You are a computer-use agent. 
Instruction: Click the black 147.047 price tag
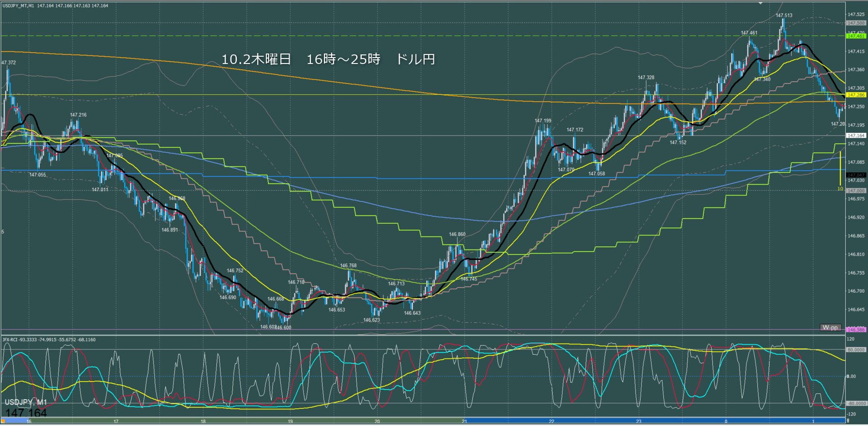(x=856, y=175)
